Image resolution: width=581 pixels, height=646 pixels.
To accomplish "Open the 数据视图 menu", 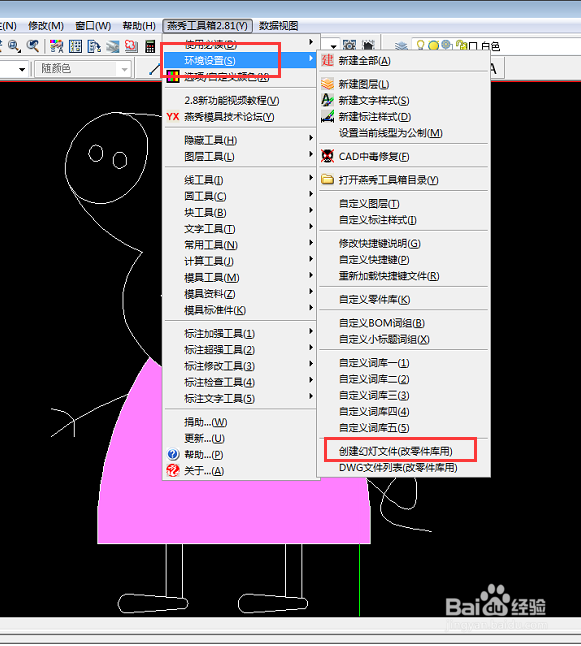I will pos(279,26).
